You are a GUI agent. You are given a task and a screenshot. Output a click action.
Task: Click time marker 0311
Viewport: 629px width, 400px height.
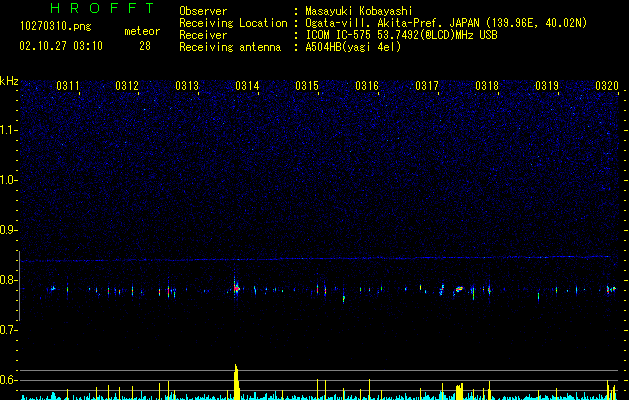tap(67, 86)
